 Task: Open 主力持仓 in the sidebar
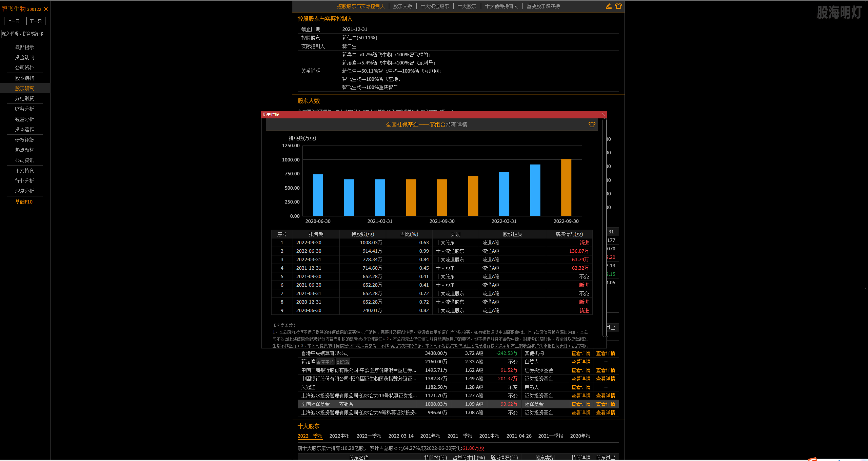(x=24, y=171)
